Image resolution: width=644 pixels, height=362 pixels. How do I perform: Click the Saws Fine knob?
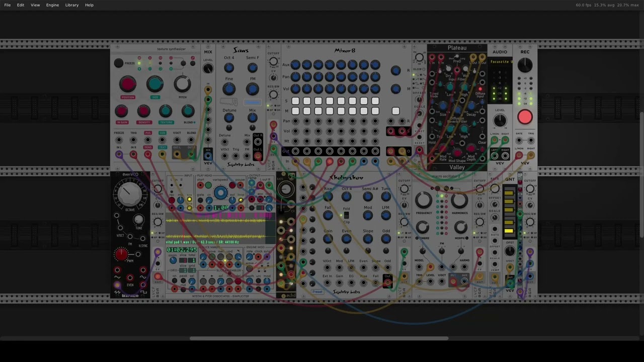(229, 89)
